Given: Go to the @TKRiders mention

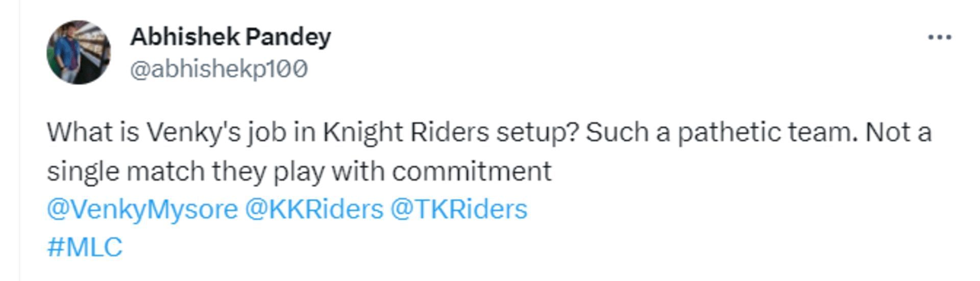Looking at the screenshot, I should click(x=459, y=210).
